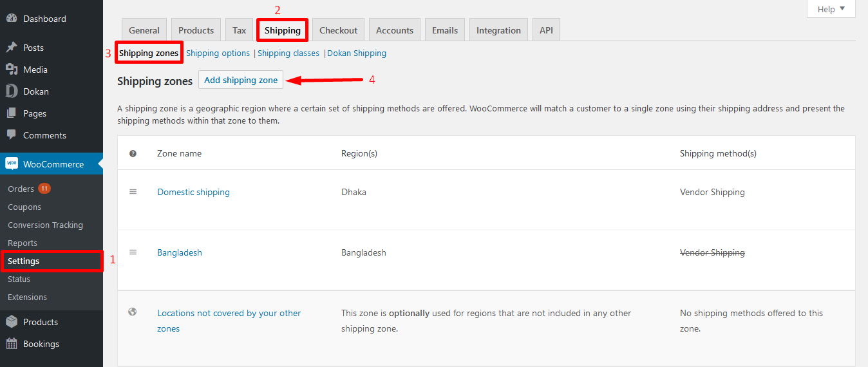Screen dimensions: 868x367
Task: Switch to the General tab
Action: 144,30
